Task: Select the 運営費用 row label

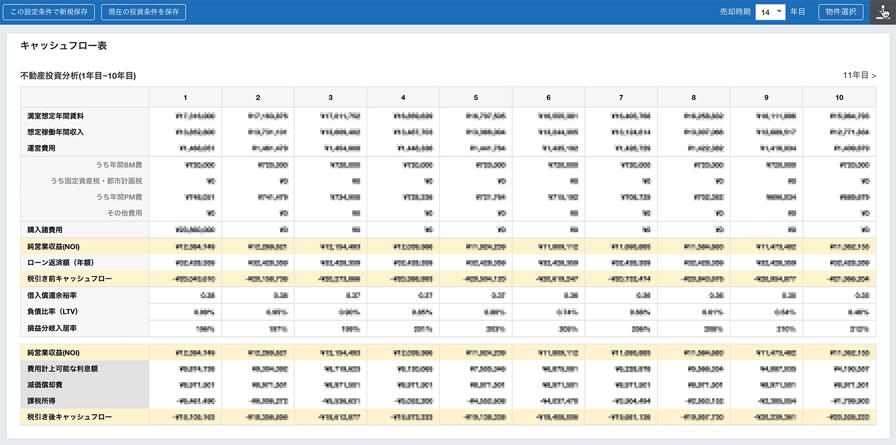Action: coord(42,147)
